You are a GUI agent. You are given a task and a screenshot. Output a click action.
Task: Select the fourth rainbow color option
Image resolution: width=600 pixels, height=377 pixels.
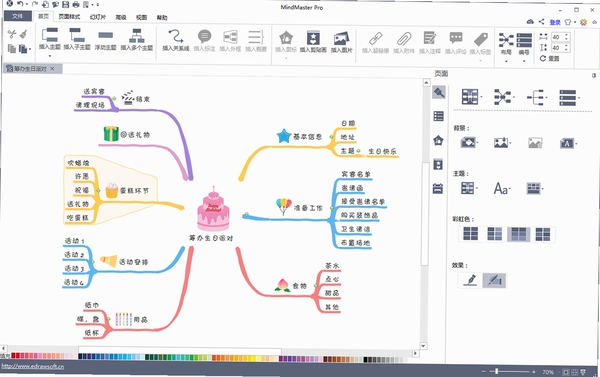pos(543,234)
